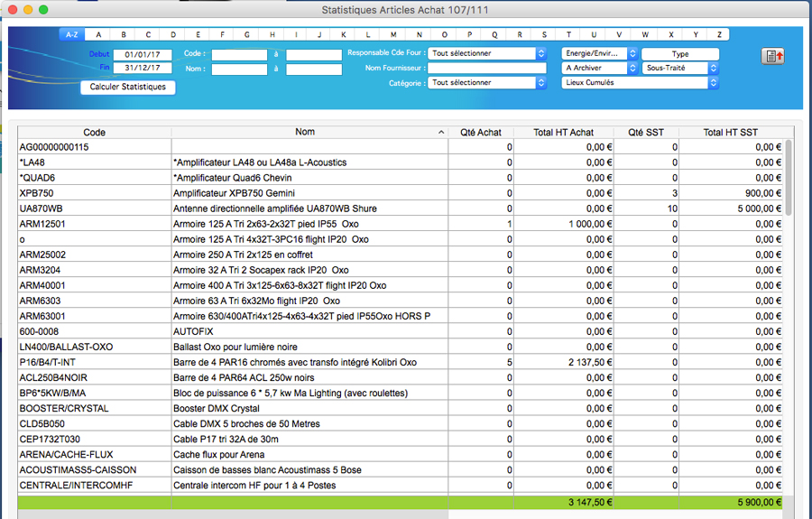
Task: Click the Debut date field
Action: tap(143, 54)
